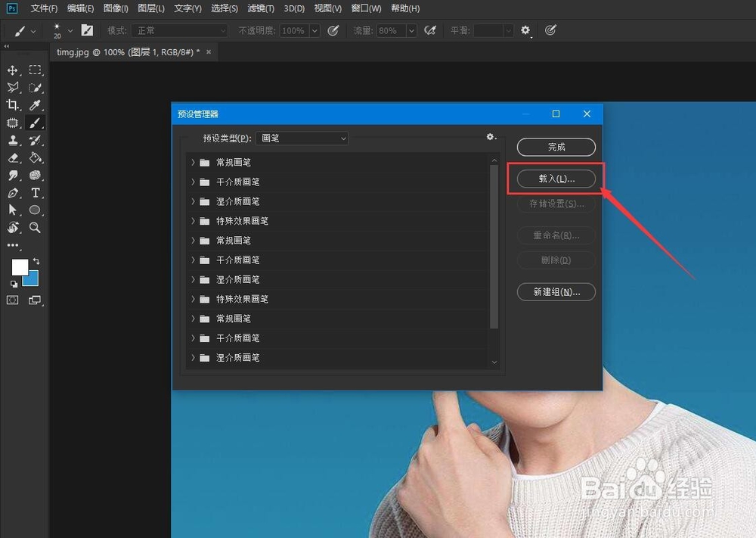Viewport: 756px width, 538px height.
Task: Select the History Brush tool
Action: [x=35, y=141]
